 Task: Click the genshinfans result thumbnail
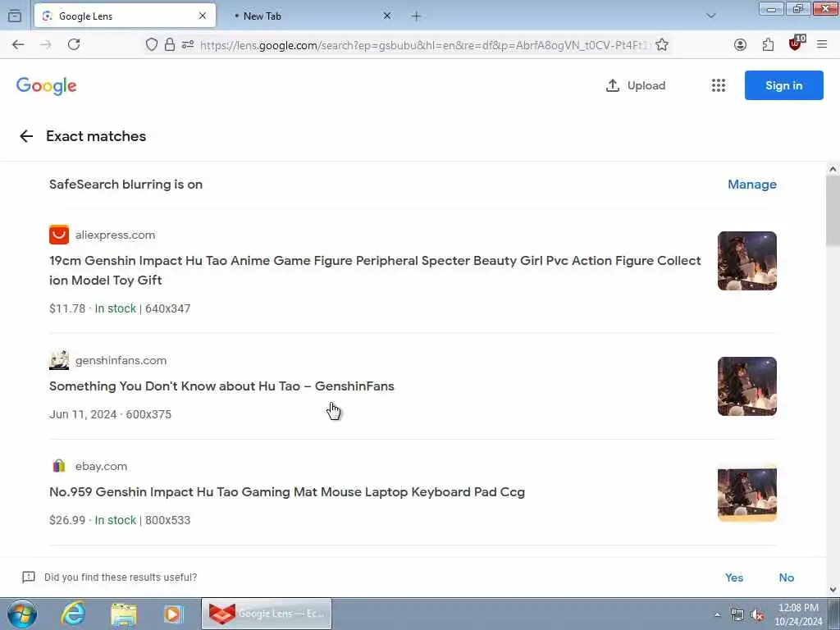coord(746,386)
